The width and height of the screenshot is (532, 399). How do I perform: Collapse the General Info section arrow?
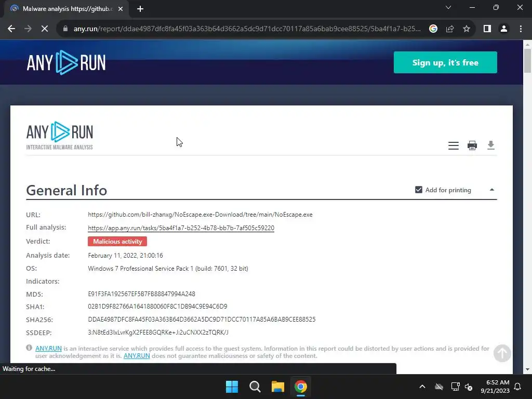[x=491, y=190]
